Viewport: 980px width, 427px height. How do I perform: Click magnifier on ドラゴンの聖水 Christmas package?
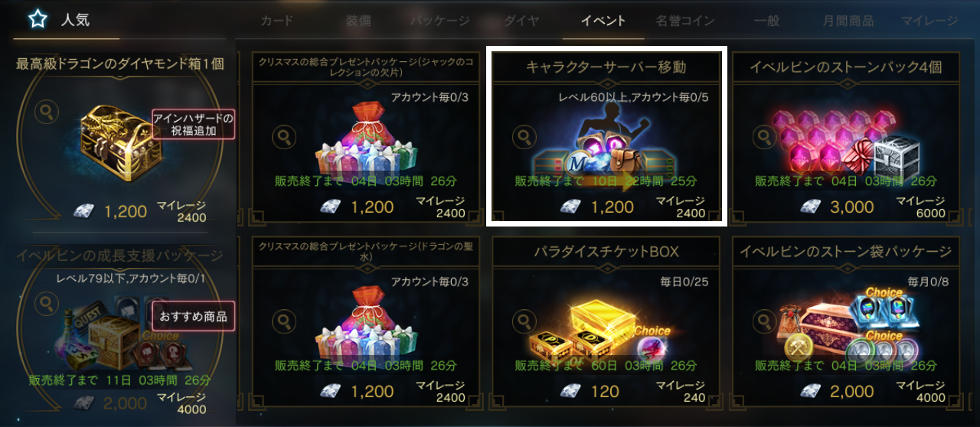[x=284, y=321]
